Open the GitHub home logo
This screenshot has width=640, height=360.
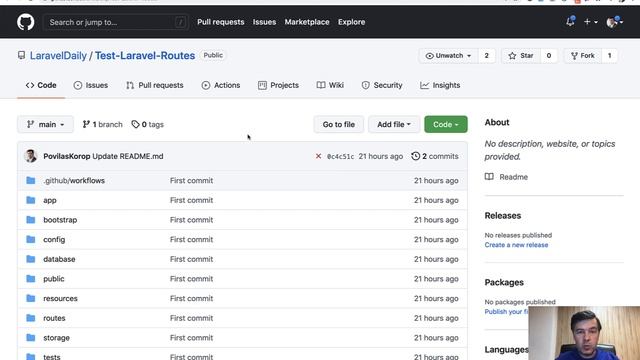pyautogui.click(x=26, y=22)
